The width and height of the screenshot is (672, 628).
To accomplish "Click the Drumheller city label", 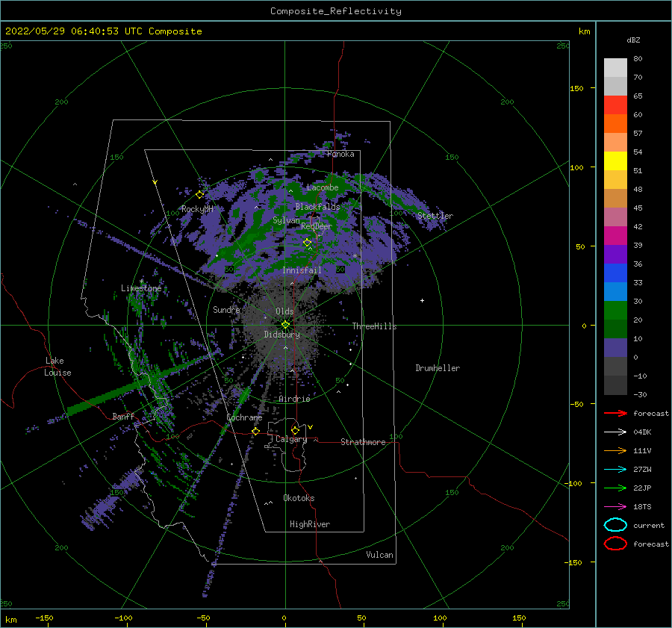I will tap(438, 368).
